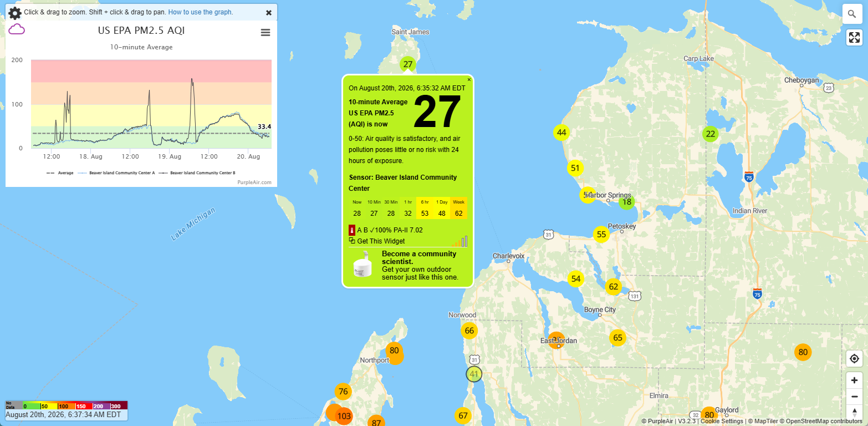Click the signal strength bars icon
The height and width of the screenshot is (426, 868).
459,241
